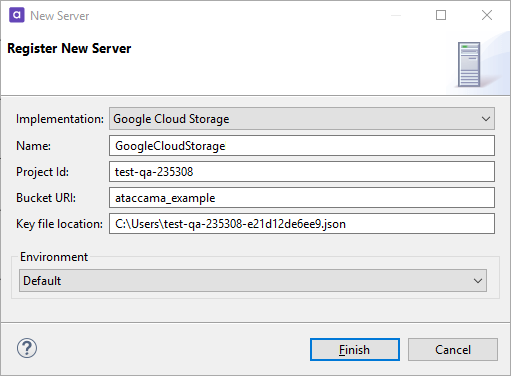511x376 pixels.
Task: Click the Register New Server heading
Action: click(69, 48)
